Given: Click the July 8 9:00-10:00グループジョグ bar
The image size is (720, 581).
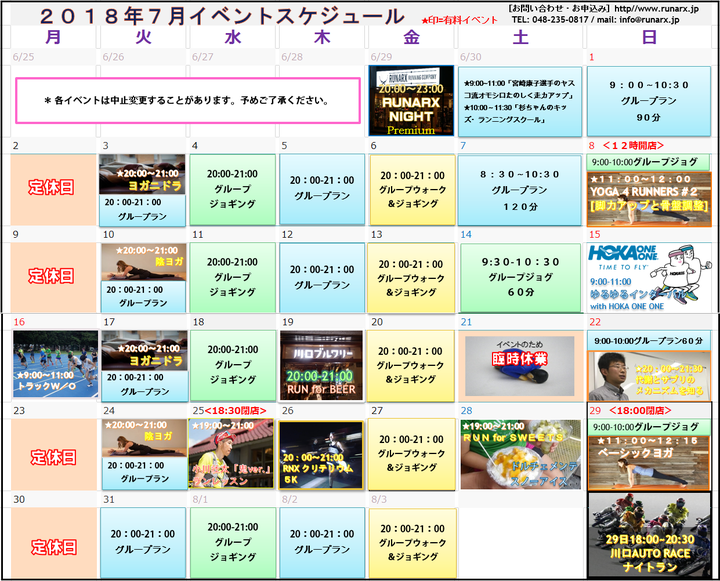Looking at the screenshot, I should pos(648,162).
